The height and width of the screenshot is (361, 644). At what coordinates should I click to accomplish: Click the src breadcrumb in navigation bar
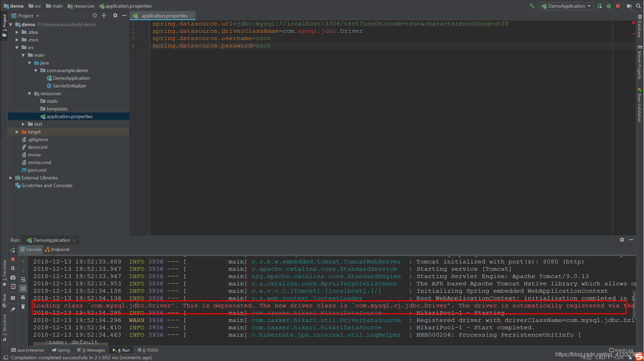38,6
